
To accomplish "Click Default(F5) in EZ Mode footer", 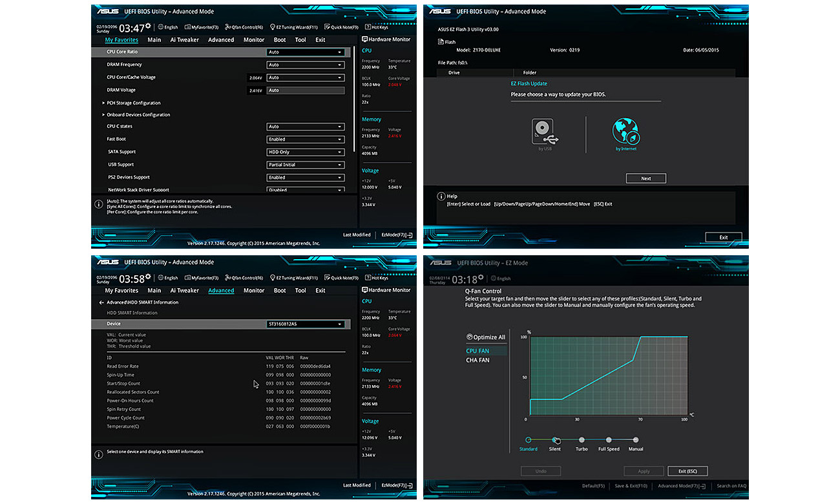I will click(x=593, y=486).
